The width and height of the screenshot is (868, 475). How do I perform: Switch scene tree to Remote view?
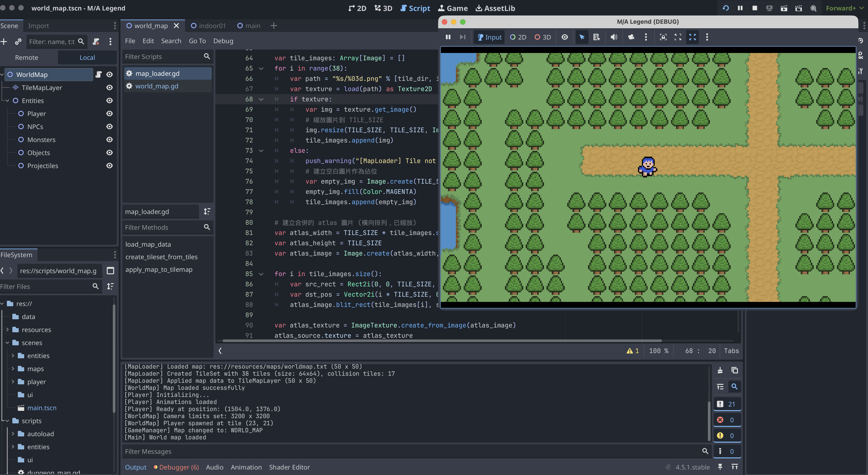pyautogui.click(x=27, y=58)
